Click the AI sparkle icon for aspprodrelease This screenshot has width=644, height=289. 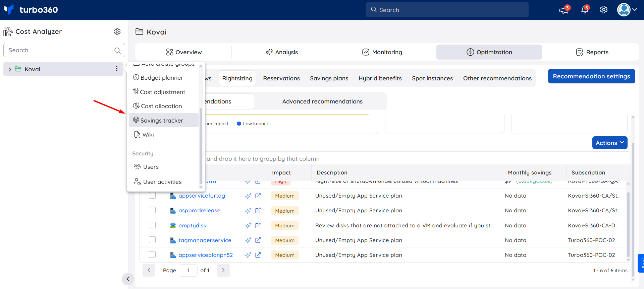(x=248, y=211)
